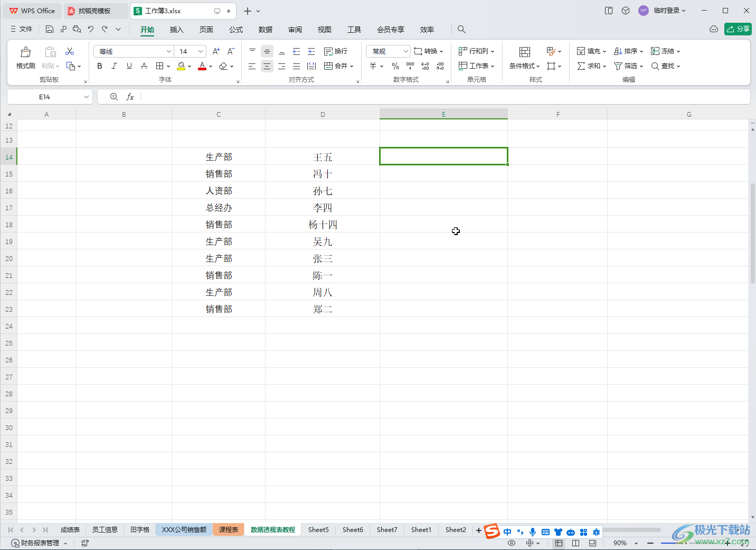756x550 pixels.
Task: Click the insert function fx icon
Action: 130,97
